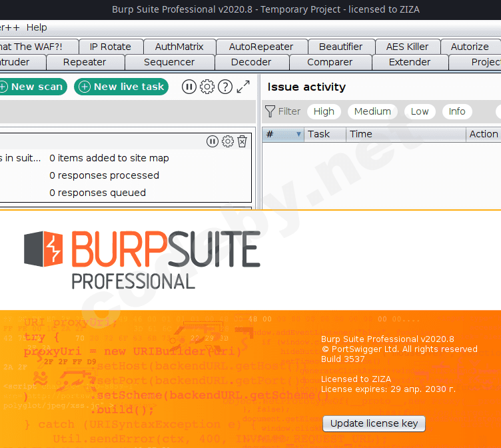
Task: Click 'Licensed to ZIZA' text in splash
Action: tap(356, 379)
